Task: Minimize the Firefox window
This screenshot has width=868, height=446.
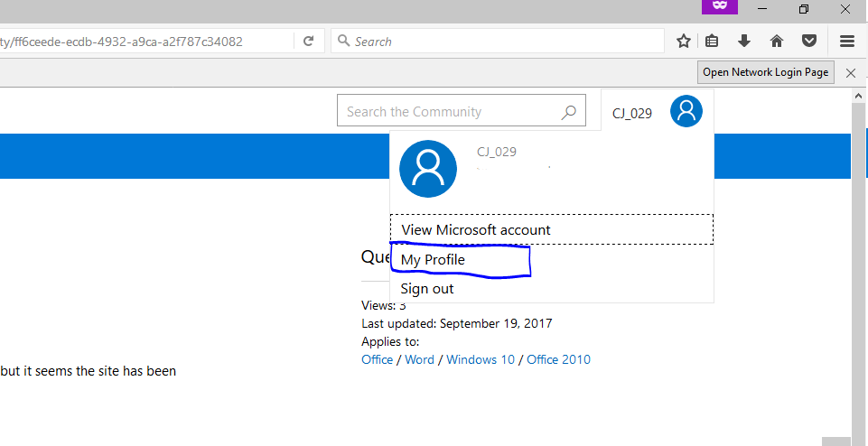Action: 763,9
